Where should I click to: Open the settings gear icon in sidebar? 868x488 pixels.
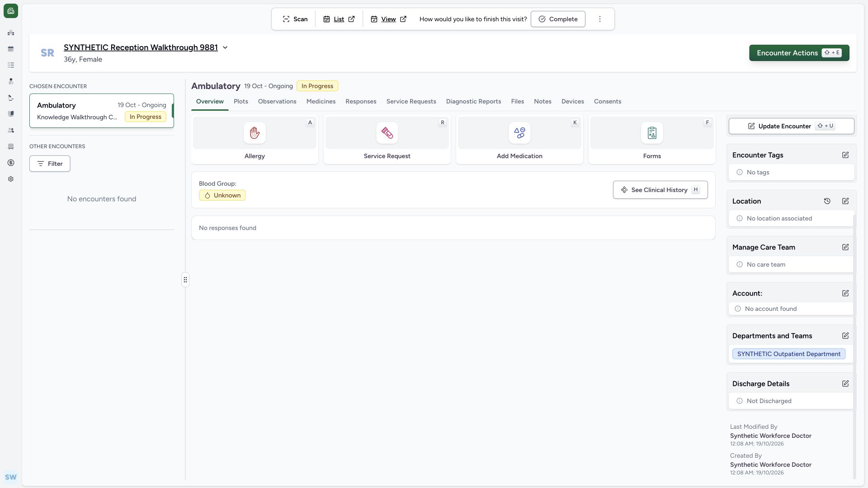coord(11,179)
